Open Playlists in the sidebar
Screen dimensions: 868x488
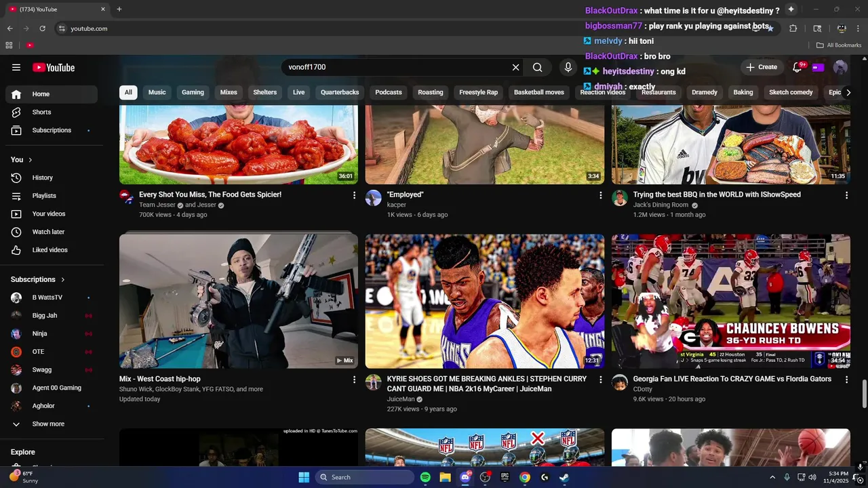pos(52,196)
